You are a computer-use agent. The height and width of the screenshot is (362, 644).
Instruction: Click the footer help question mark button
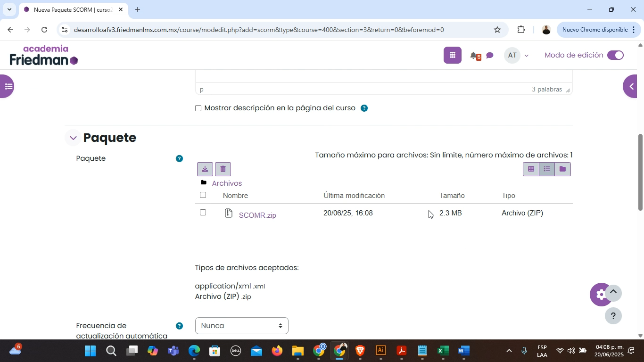(613, 316)
